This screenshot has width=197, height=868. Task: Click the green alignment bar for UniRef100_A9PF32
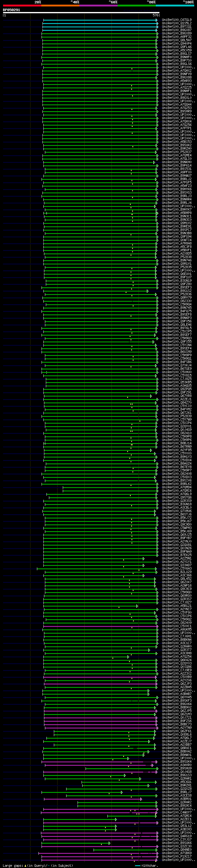pos(99,37)
